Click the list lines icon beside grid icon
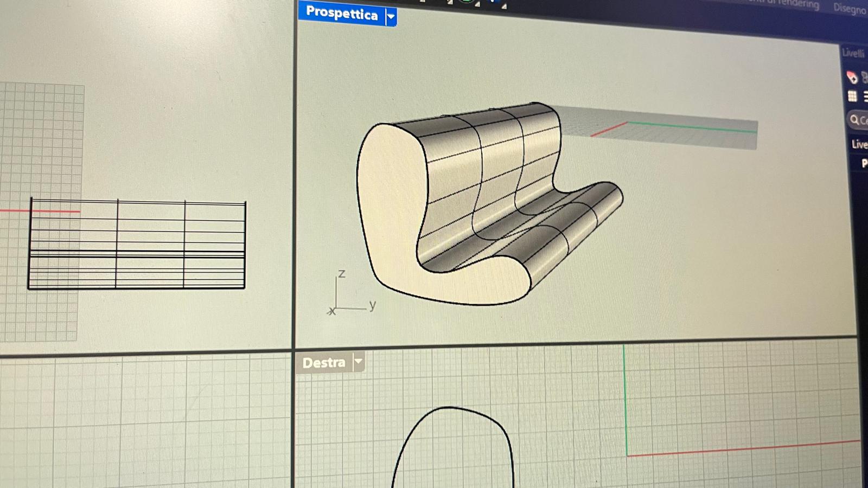Screen dimensions: 868x488 (x=865, y=97)
